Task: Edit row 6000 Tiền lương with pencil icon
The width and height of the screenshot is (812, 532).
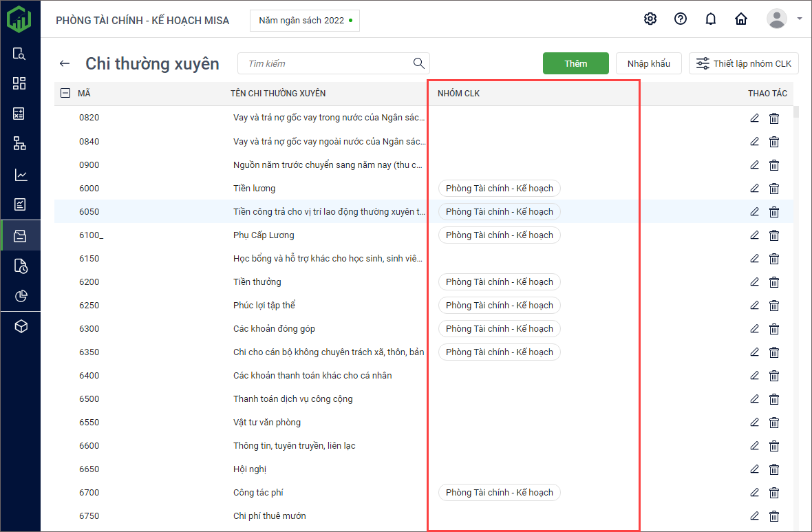Action: click(x=754, y=188)
